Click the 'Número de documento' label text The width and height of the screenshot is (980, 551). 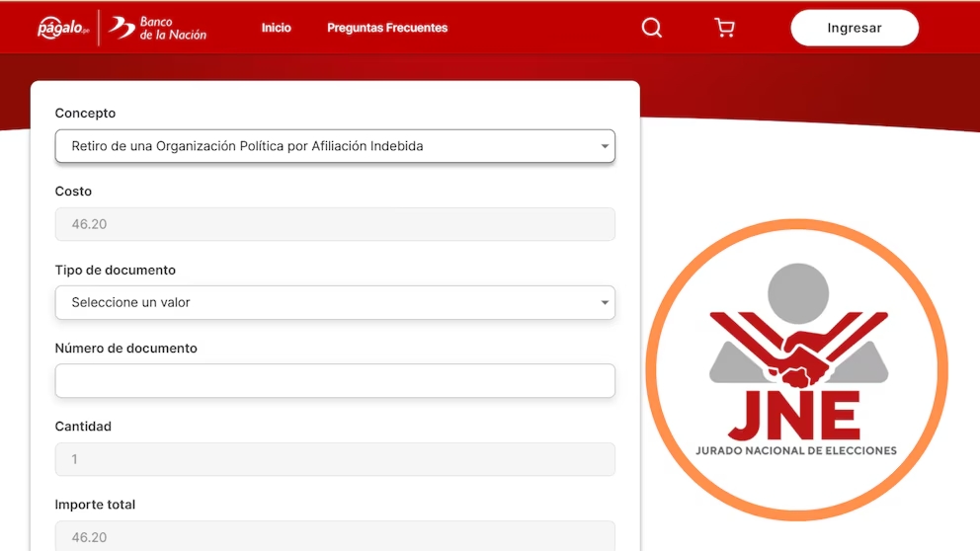point(125,348)
